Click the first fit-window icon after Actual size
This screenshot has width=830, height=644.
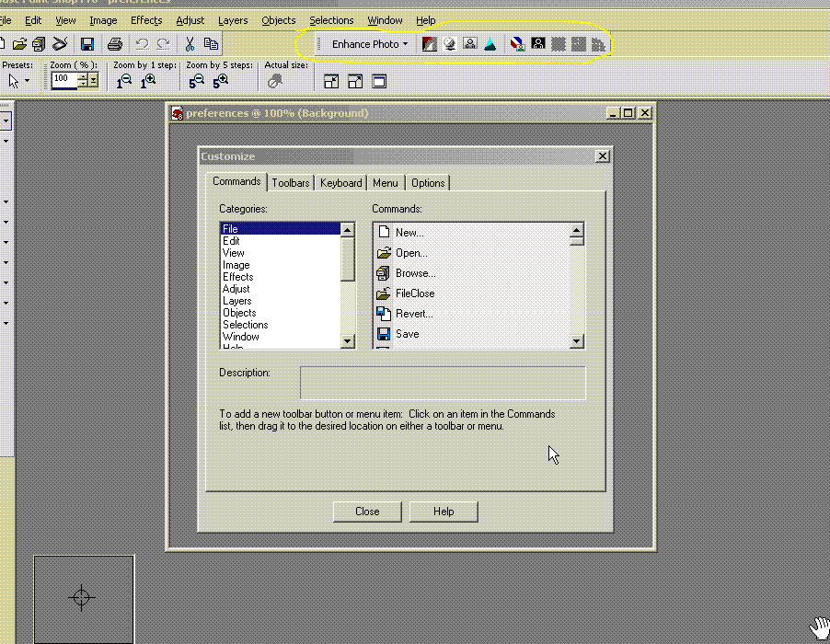(331, 81)
